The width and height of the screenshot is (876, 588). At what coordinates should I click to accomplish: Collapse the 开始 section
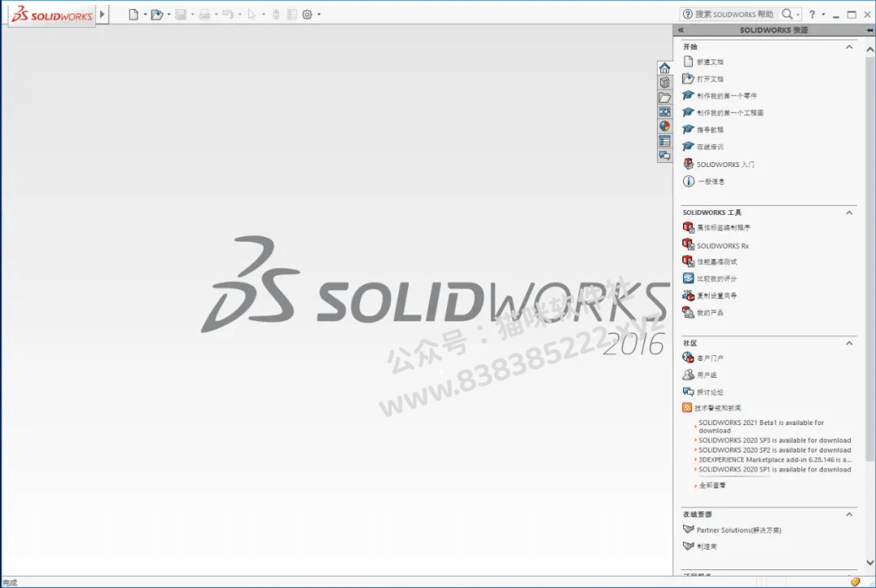[849, 47]
